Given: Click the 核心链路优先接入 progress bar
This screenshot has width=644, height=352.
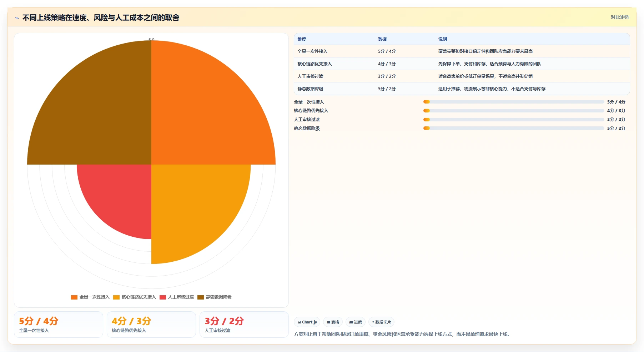Looking at the screenshot, I should point(514,111).
